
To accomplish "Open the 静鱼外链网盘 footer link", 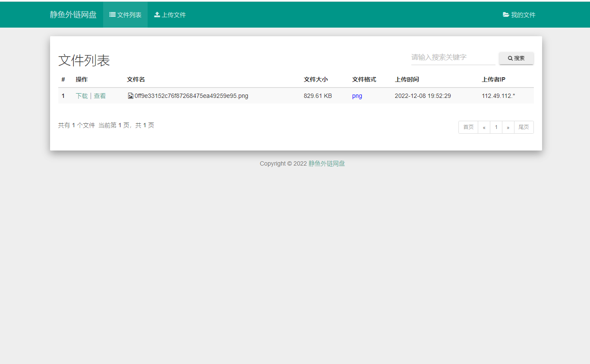I will [x=326, y=163].
